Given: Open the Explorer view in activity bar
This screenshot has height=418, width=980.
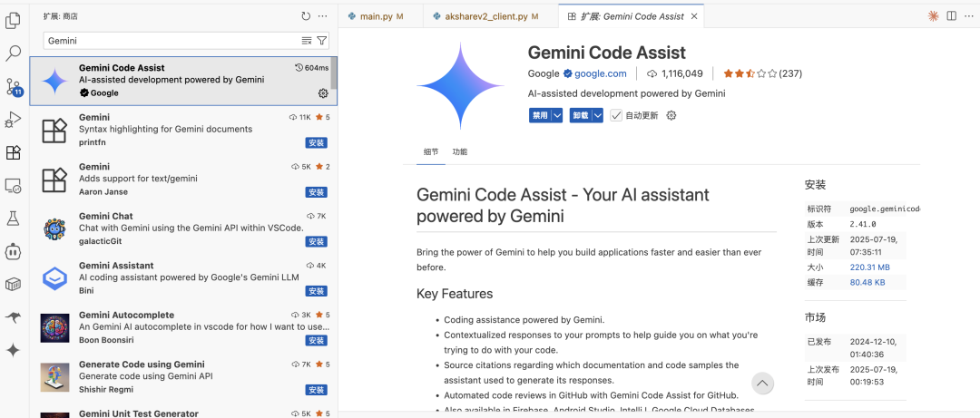Looking at the screenshot, I should pos(14,19).
